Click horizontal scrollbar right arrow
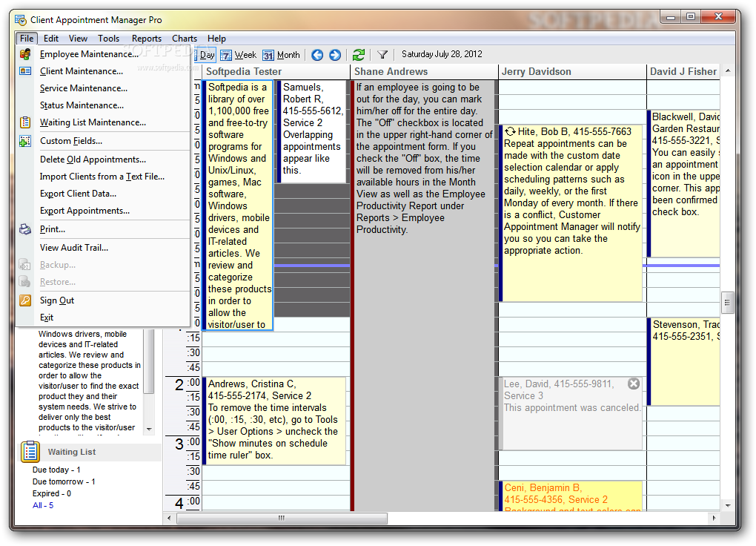Image resolution: width=756 pixels, height=546 pixels. click(714, 518)
